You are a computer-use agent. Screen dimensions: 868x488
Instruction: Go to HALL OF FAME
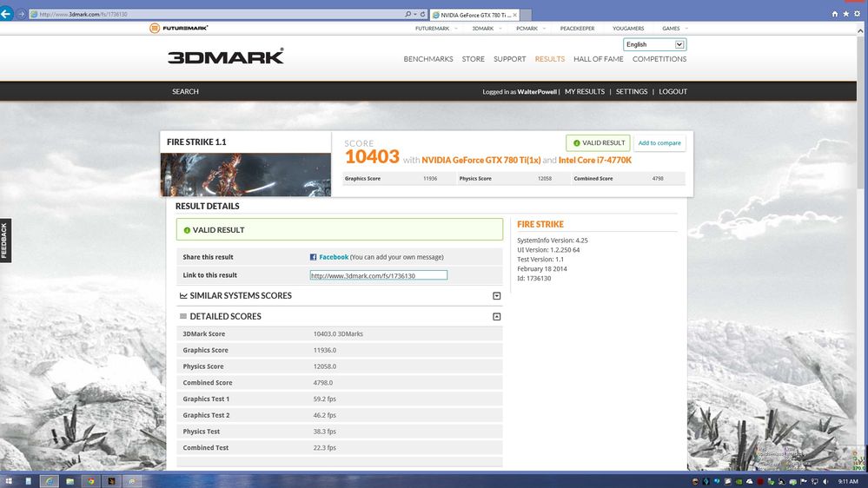tap(599, 59)
